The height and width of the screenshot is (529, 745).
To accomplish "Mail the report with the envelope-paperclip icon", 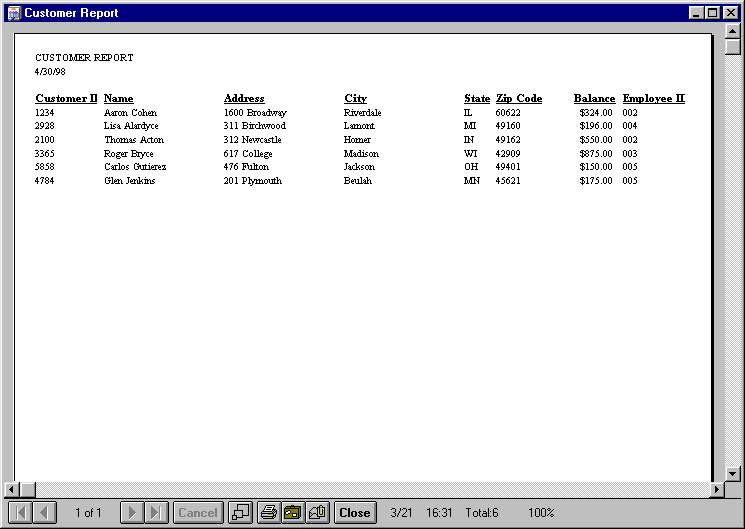I will (x=317, y=513).
